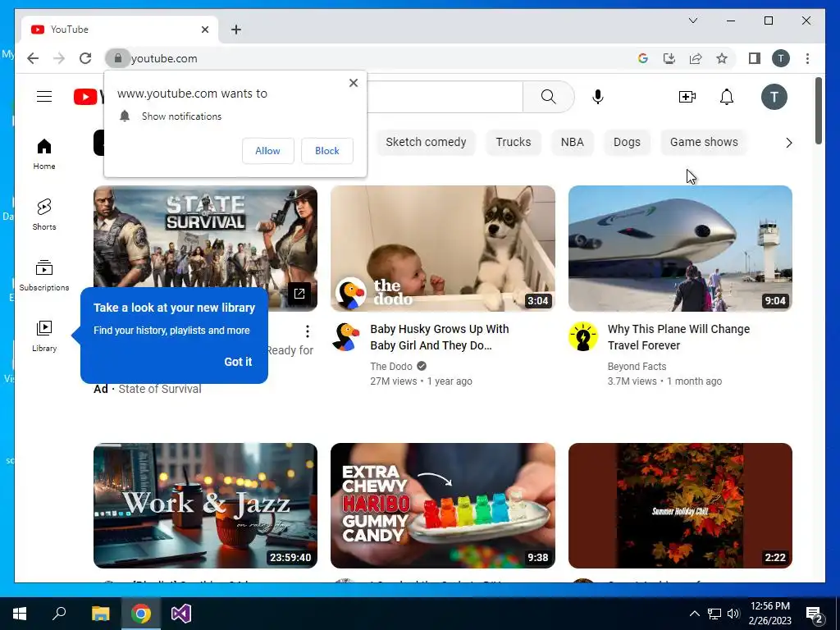Click the browser forward arrow
This screenshot has width=840, height=630.
point(59,58)
